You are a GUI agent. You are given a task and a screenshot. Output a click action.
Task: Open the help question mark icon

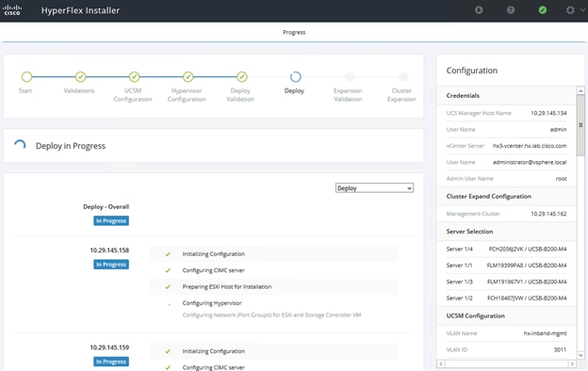point(511,10)
